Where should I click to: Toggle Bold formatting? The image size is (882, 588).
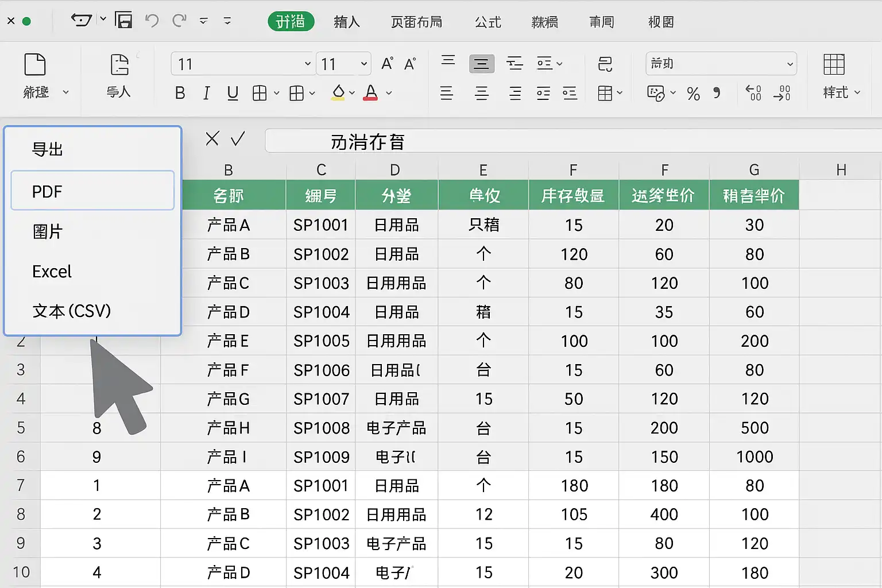click(x=180, y=93)
